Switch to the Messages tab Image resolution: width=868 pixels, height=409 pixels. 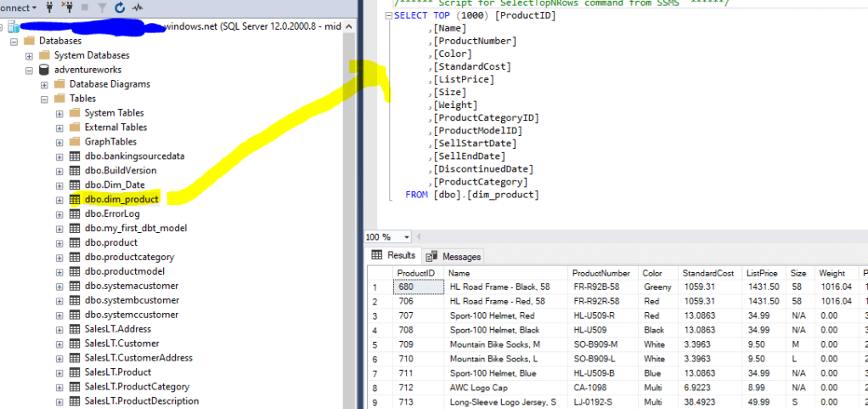pos(454,256)
